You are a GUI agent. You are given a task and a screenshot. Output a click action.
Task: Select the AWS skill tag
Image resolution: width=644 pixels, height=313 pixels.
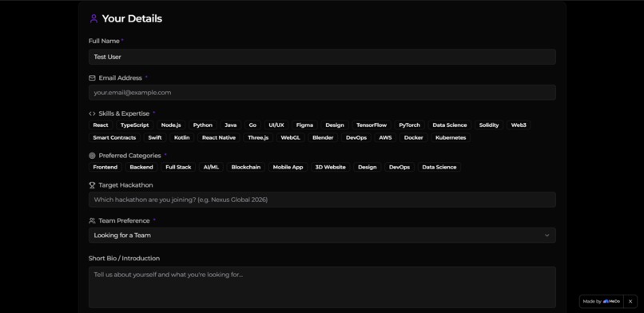tap(385, 138)
